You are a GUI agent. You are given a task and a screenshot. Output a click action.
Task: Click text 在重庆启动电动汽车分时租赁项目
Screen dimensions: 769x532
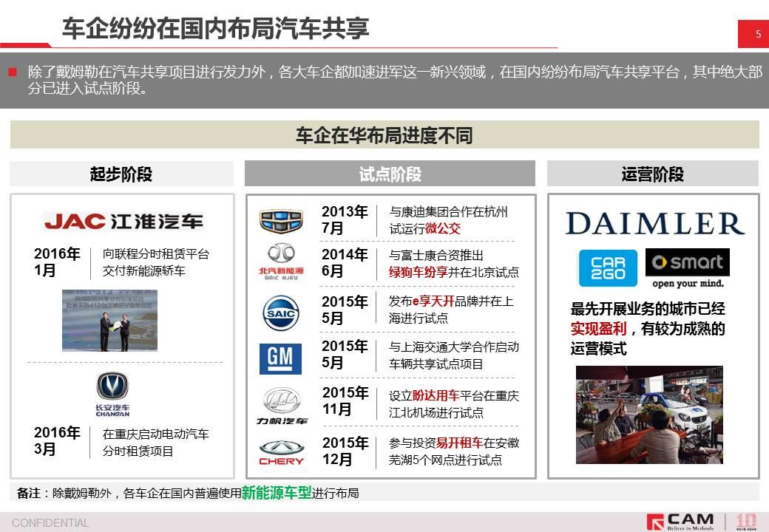155,443
